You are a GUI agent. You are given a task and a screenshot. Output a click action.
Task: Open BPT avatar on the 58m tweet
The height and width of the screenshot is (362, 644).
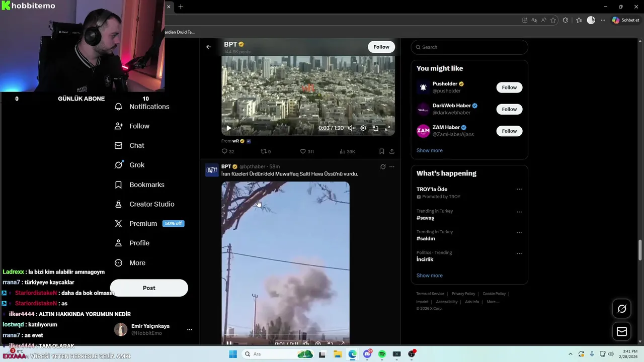(212, 170)
